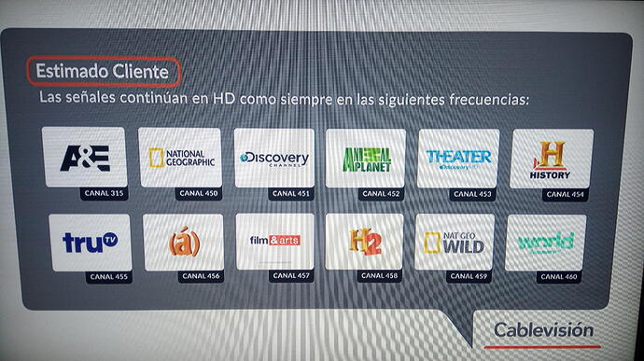
Task: Choose the Discovery World logo tile
Action: pyautogui.click(x=545, y=243)
